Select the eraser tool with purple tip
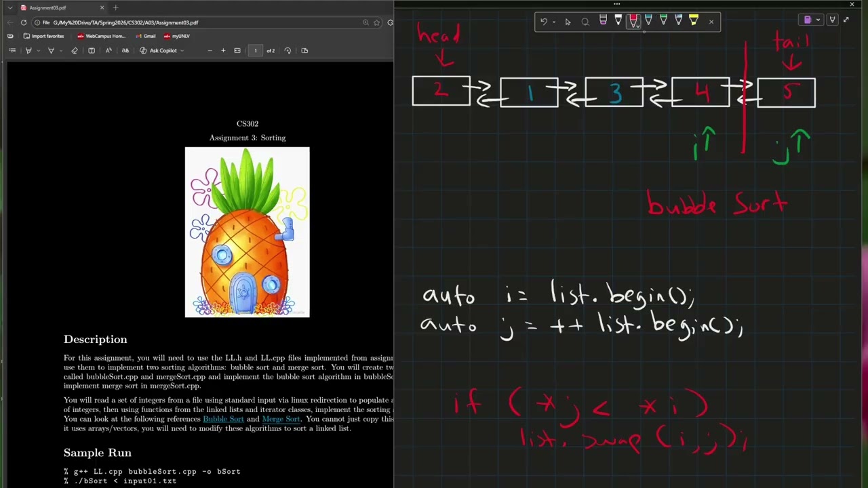This screenshot has width=868, height=488. 603,21
